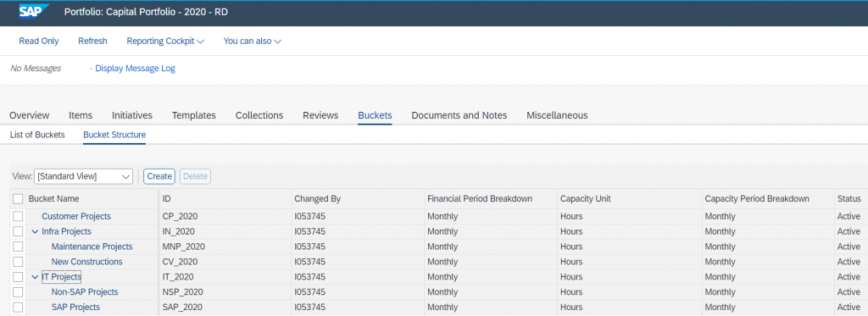Toggle the Maintenance Projects row checkbox
868x316 pixels.
(x=18, y=247)
